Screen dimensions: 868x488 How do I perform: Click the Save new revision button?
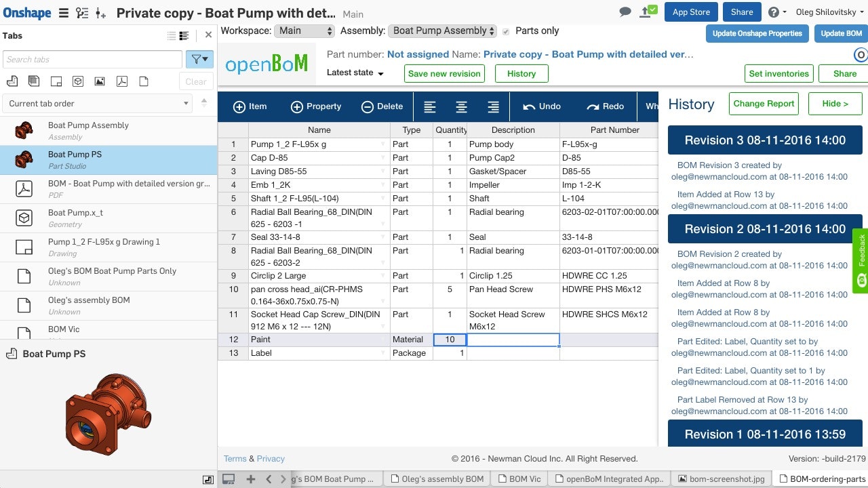[x=444, y=73]
